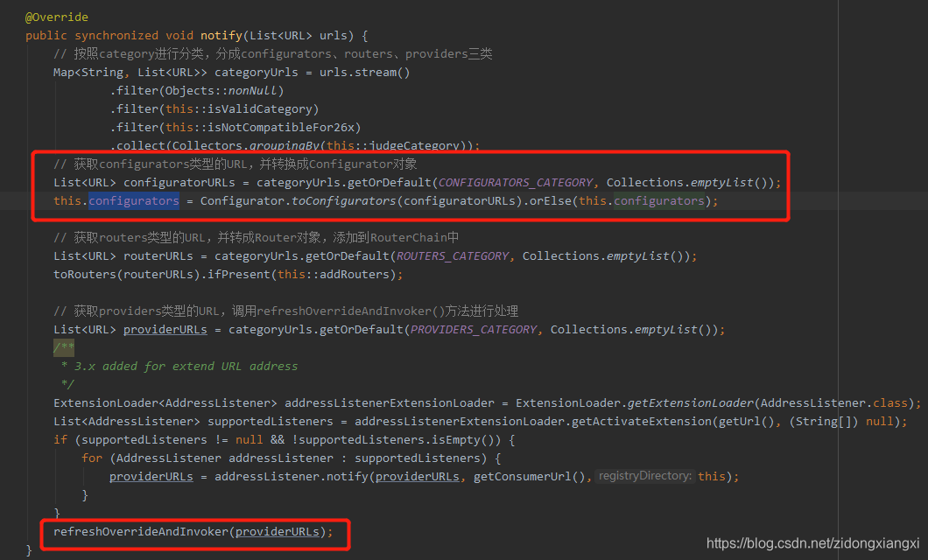Viewport: 928px width, 560px height.
Task: Click the toConfigurators static method call
Action: [x=343, y=200]
